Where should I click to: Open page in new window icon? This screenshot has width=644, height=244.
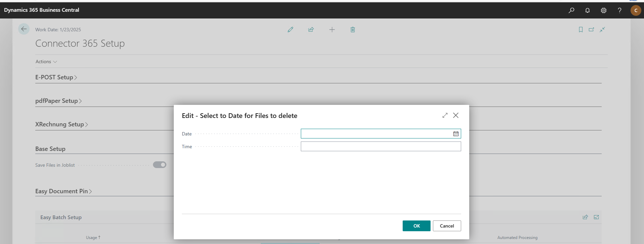[591, 30]
